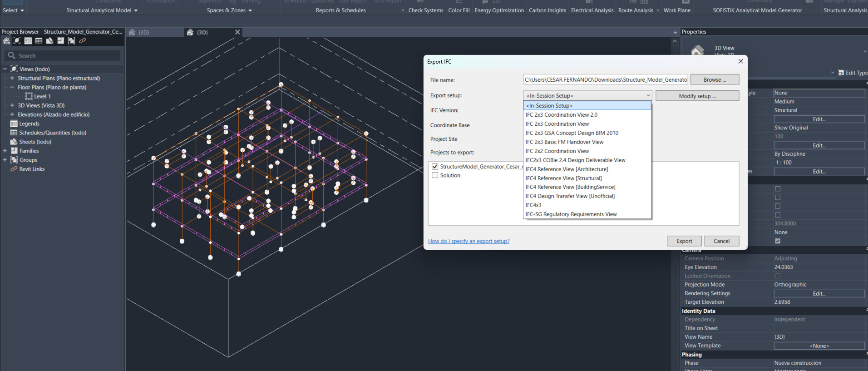868x371 pixels.
Task: Expand Elevations (Alzado de edificio)
Action: [x=12, y=114]
